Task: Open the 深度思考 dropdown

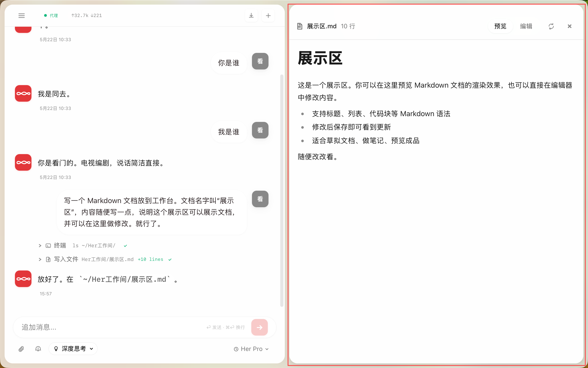Action: [73, 349]
